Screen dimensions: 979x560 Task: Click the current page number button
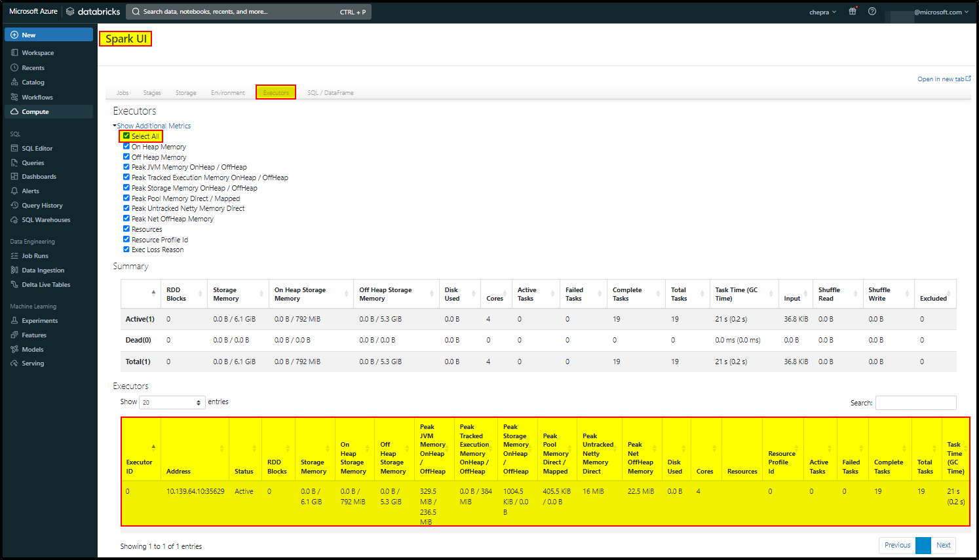pos(923,545)
